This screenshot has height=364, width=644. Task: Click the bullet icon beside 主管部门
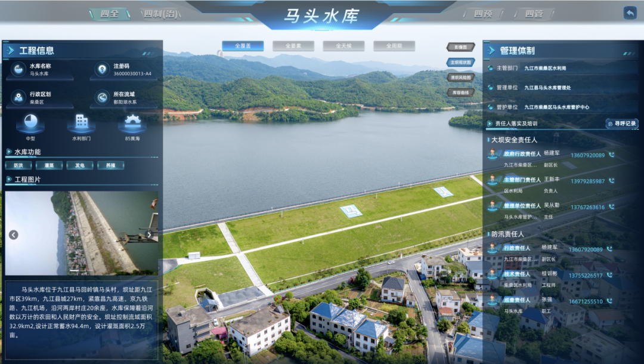click(490, 68)
